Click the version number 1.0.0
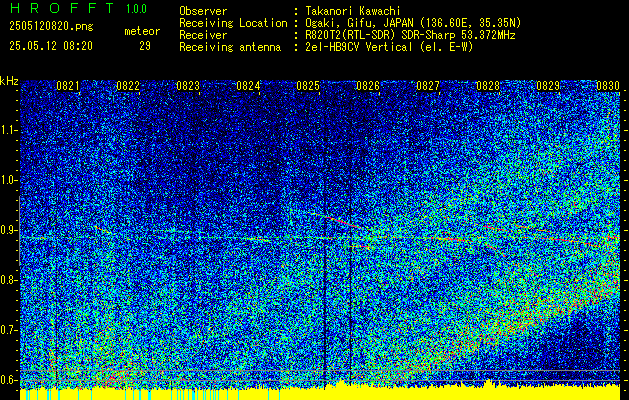The image size is (629, 400). [x=136, y=8]
